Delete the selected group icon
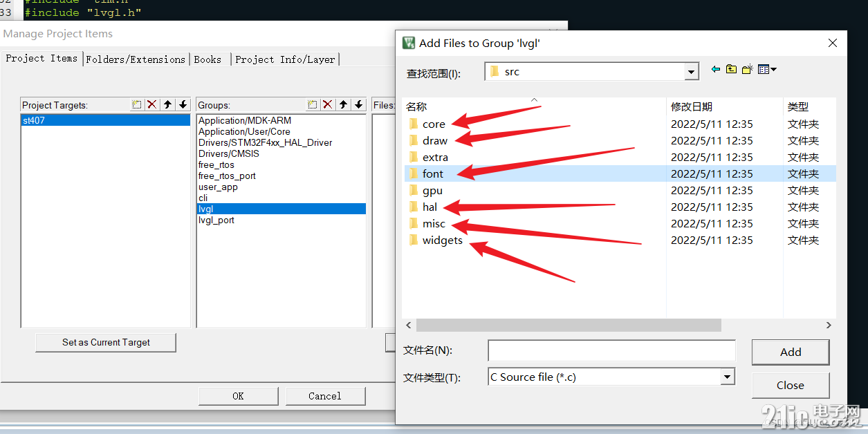The height and width of the screenshot is (434, 868). coord(328,104)
